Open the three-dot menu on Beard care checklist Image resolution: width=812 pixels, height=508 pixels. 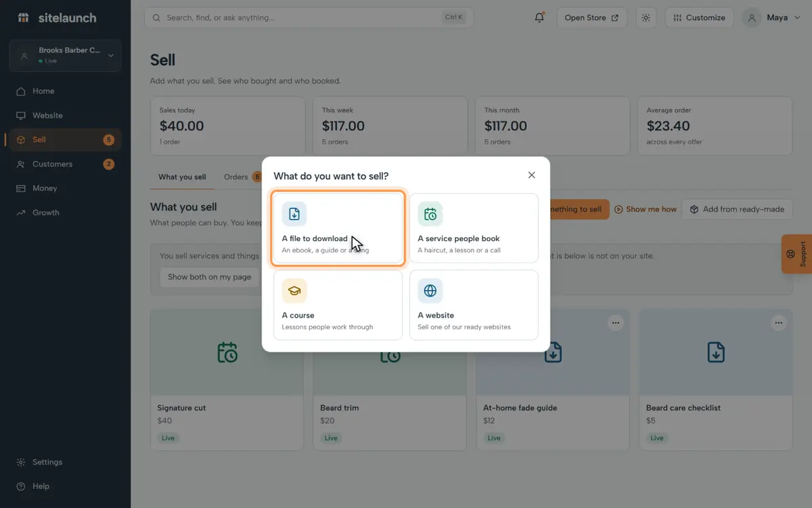click(778, 323)
